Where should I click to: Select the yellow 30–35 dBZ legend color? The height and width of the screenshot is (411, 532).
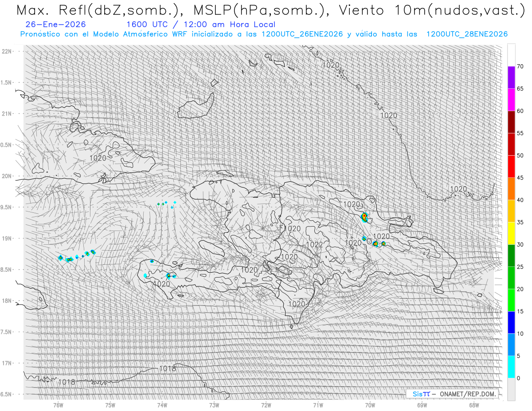click(x=511, y=233)
